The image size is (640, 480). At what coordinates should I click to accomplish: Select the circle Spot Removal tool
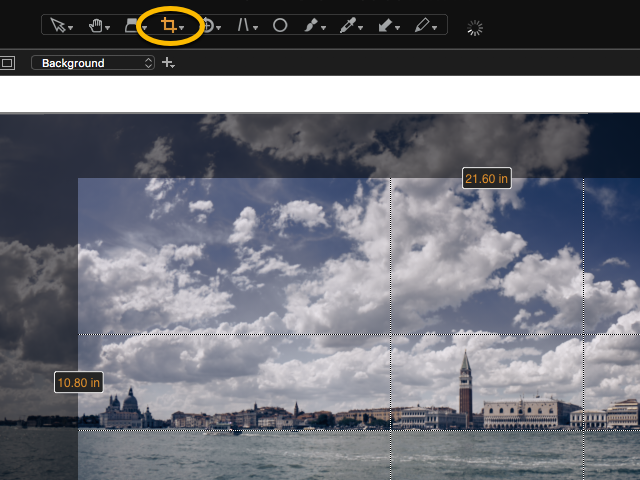tap(280, 26)
